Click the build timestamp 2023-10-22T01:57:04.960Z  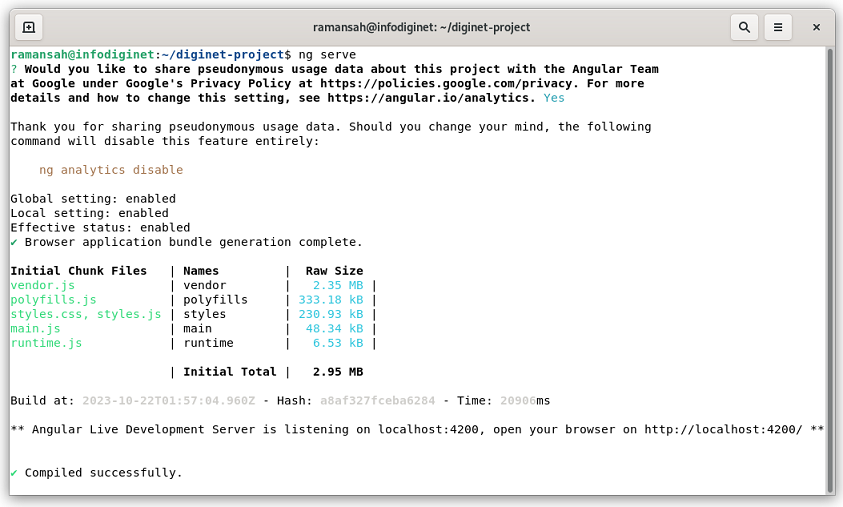(169, 401)
